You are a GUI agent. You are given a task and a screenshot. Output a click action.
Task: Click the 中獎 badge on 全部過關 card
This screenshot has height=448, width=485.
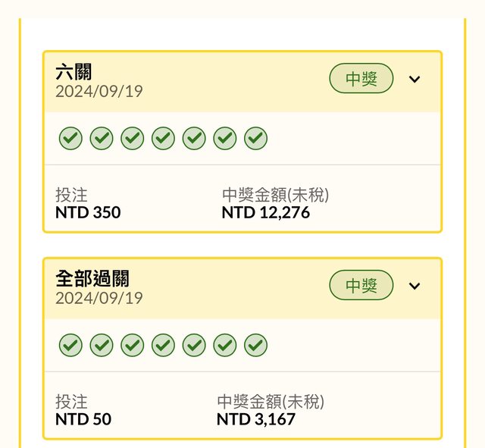pos(361,286)
